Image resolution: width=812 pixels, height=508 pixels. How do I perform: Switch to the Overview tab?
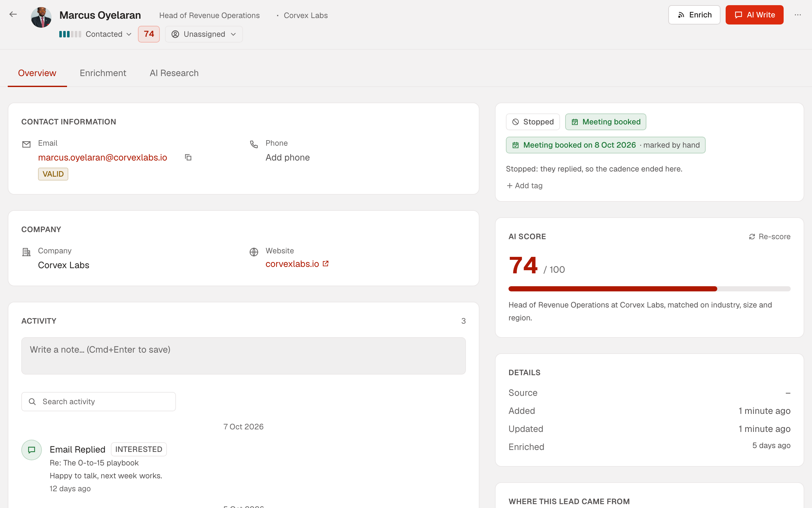tap(37, 73)
